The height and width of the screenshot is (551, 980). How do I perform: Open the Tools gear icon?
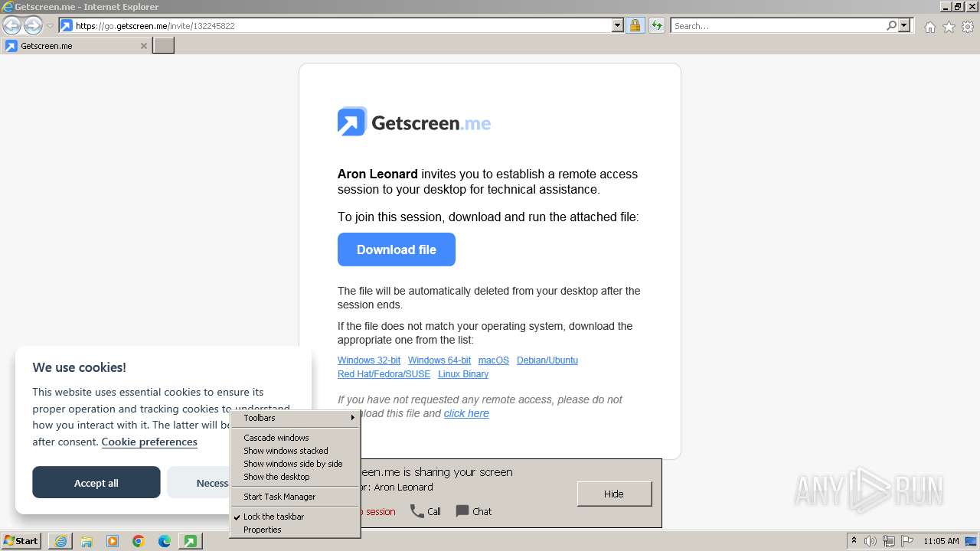pyautogui.click(x=968, y=27)
